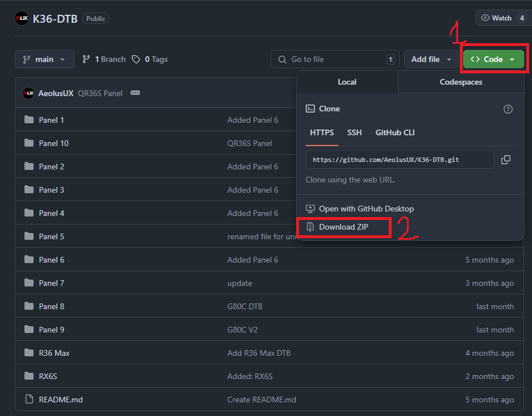The image size is (532, 416).
Task: Select the HTTPS clone tab
Action: (322, 132)
